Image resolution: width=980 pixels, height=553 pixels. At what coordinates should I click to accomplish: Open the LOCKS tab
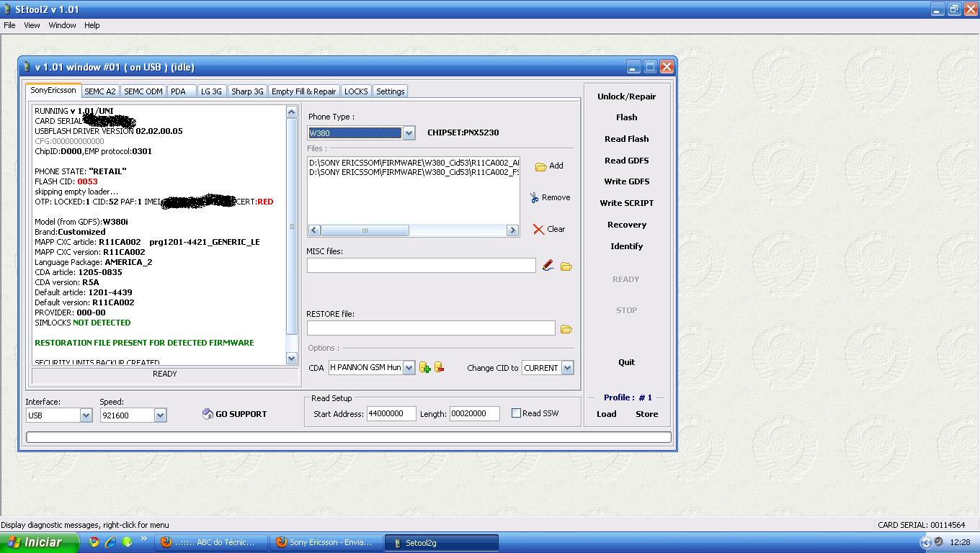(x=356, y=91)
